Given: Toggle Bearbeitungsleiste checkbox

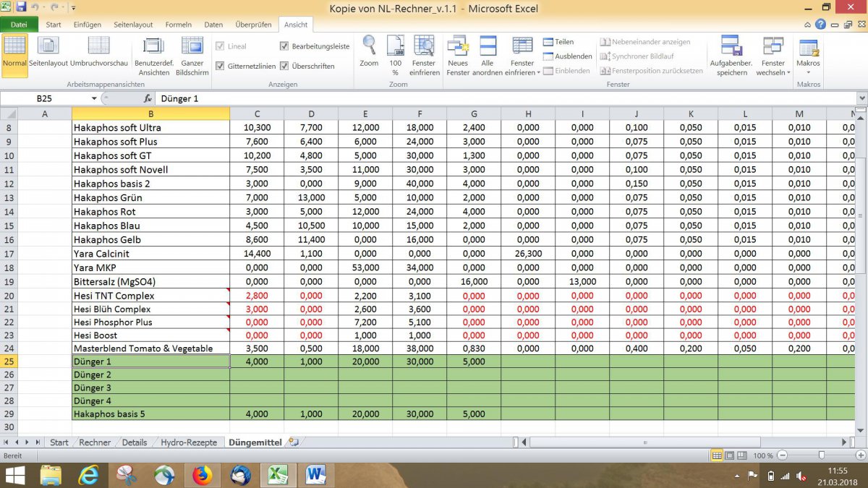Looking at the screenshot, I should pyautogui.click(x=284, y=46).
